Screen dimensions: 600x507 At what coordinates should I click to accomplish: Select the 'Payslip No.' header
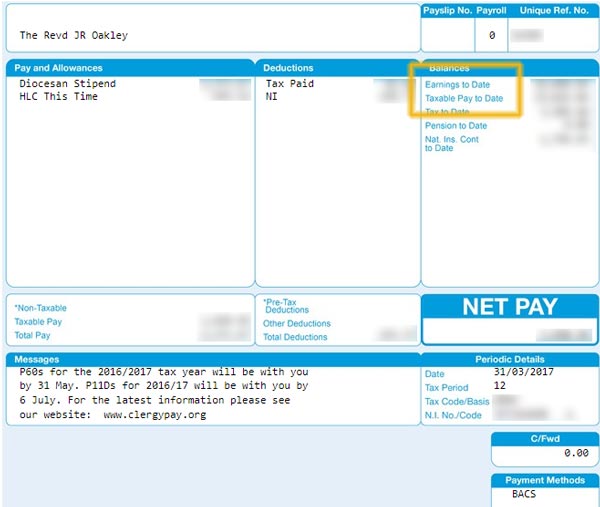(x=447, y=11)
